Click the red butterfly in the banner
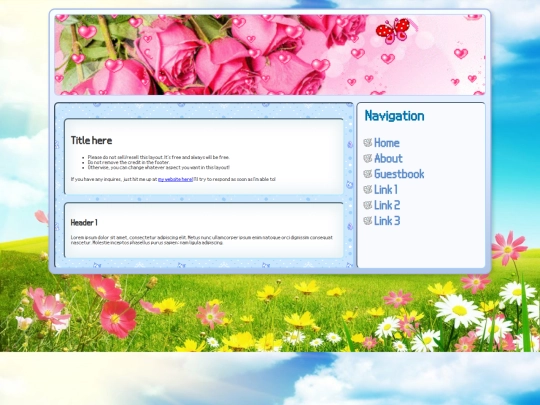The width and height of the screenshot is (540, 405). pos(393,31)
